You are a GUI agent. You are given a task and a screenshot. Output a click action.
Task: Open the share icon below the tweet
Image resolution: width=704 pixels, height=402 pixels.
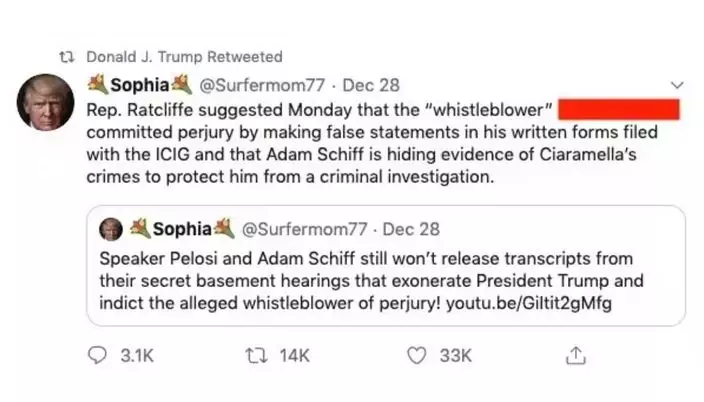click(576, 355)
